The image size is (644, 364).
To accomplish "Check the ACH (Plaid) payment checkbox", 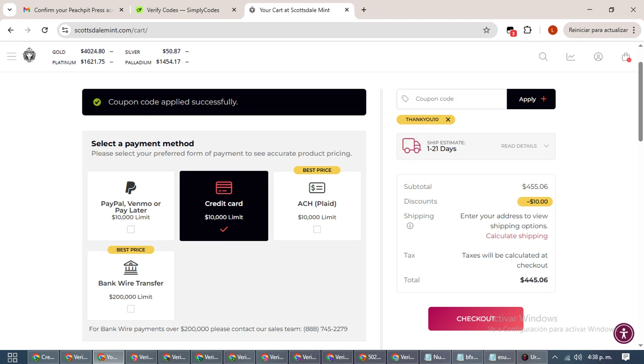I will (317, 229).
